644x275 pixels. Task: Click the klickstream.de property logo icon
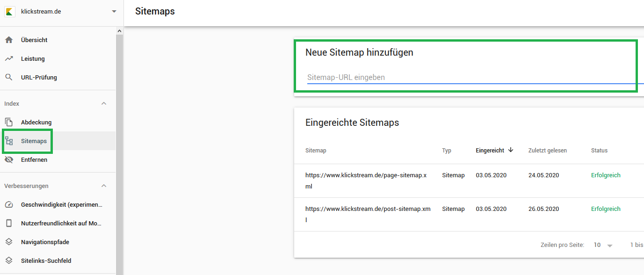pos(9,11)
